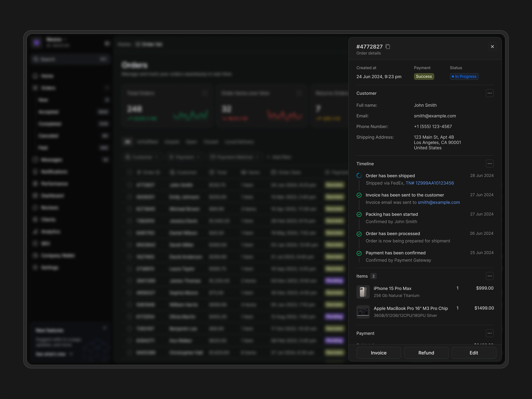Open the Payment section options menu

[490, 333]
